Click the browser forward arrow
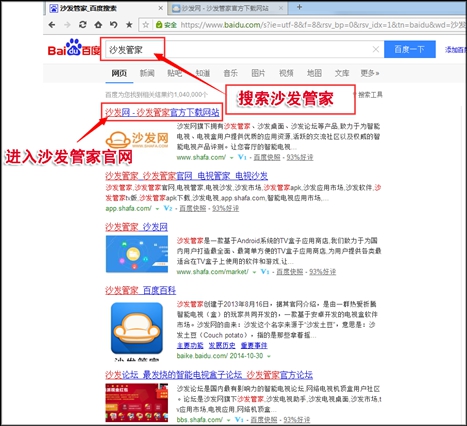 67,25
